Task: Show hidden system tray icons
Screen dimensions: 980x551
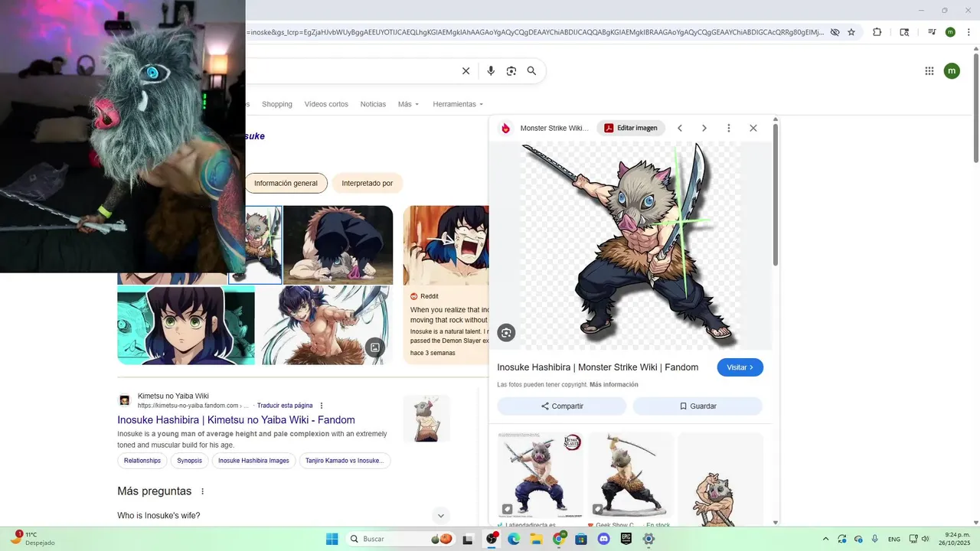Action: [825, 539]
